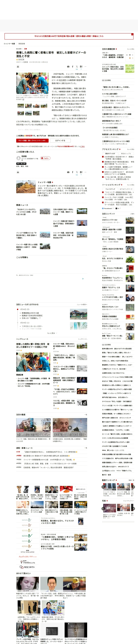The height and width of the screenshot is (644, 138).
Task: Share on X from the top share bar
Action: click(x=77, y=67)
